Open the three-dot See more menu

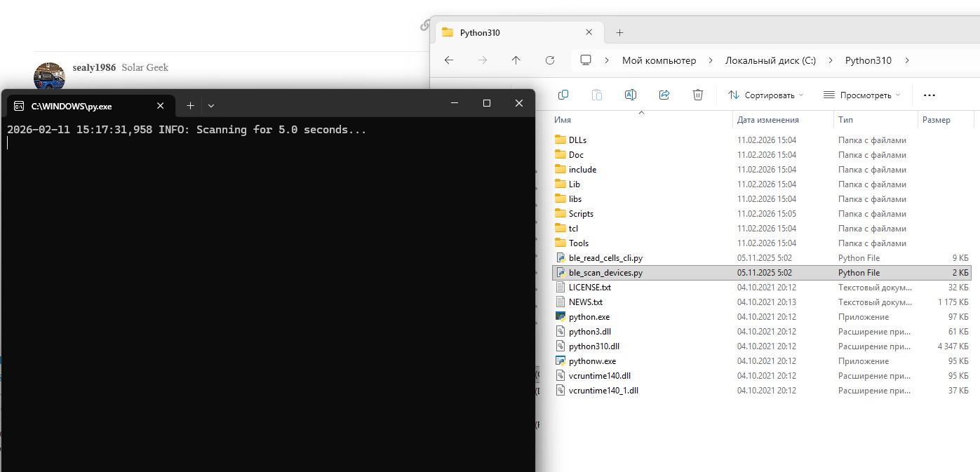pyautogui.click(x=929, y=95)
